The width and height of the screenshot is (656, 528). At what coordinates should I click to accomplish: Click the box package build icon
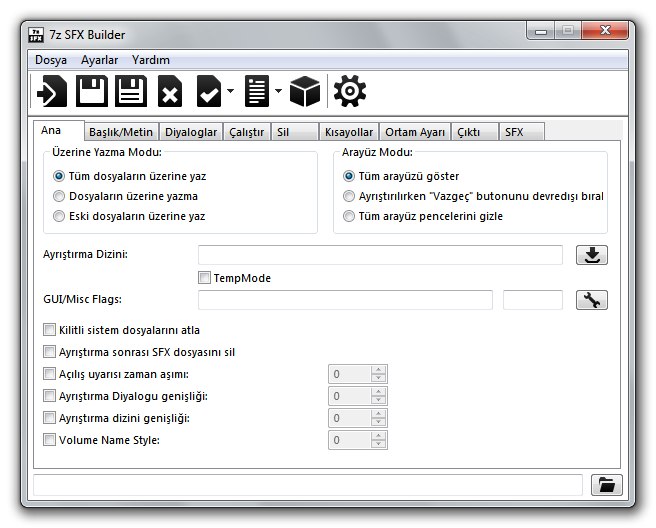305,91
